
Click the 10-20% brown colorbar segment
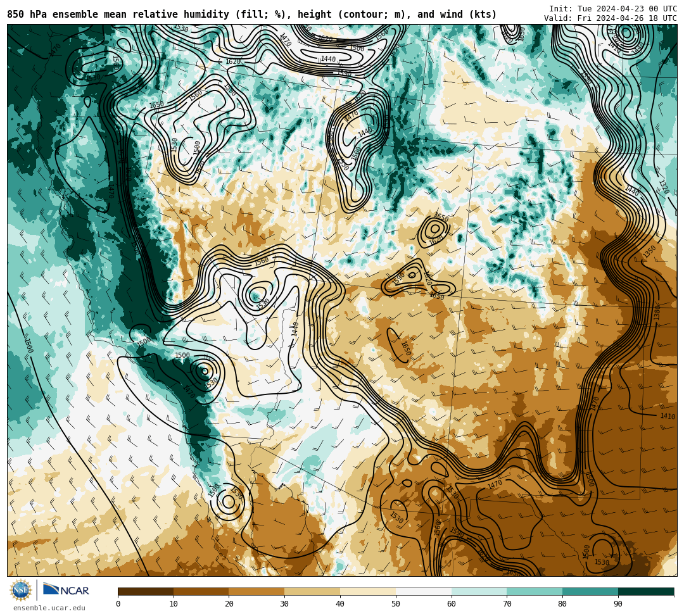click(x=201, y=591)
